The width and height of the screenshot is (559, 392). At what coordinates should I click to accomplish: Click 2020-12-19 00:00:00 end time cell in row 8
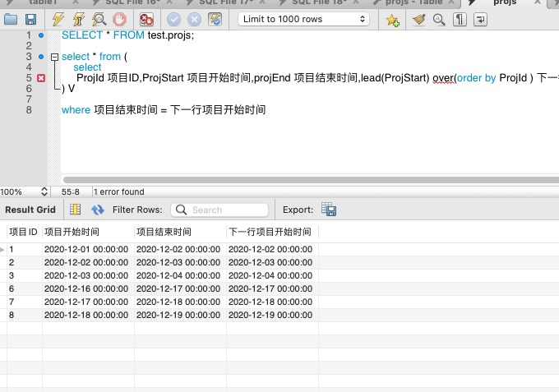pyautogui.click(x=180, y=315)
